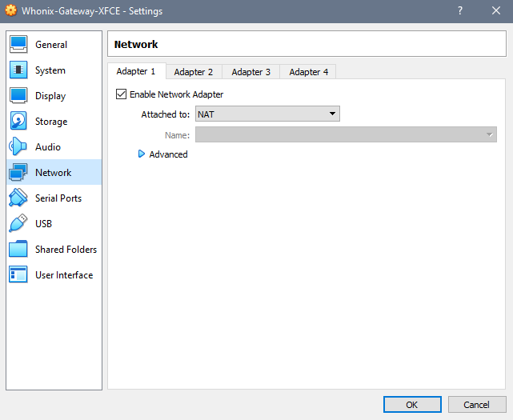
Task: Open the Attached to NAT dropdown
Action: (x=267, y=114)
